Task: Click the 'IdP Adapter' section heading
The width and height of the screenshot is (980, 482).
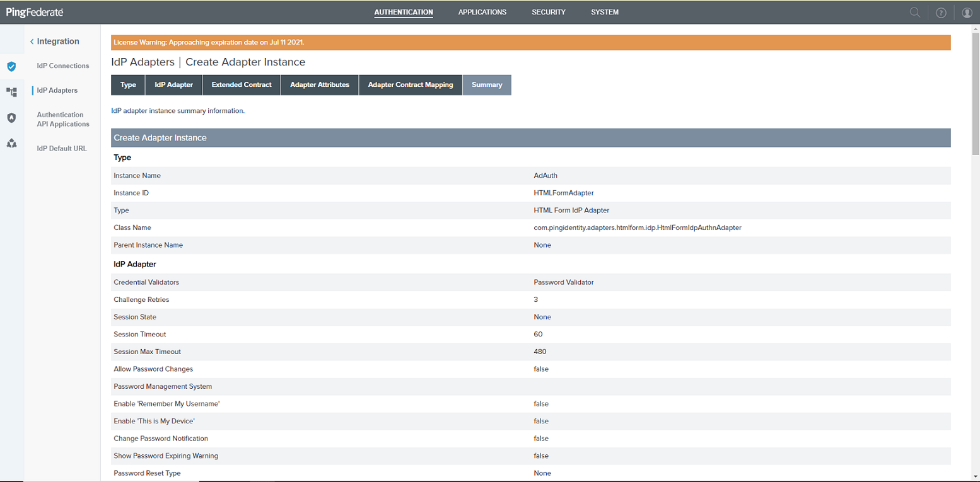Action: 135,264
